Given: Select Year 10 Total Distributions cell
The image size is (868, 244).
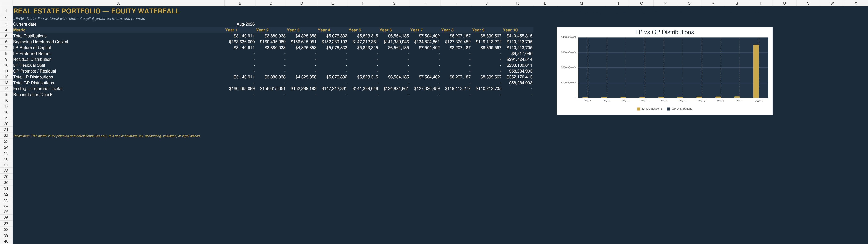Looking at the screenshot, I should click(517, 36).
